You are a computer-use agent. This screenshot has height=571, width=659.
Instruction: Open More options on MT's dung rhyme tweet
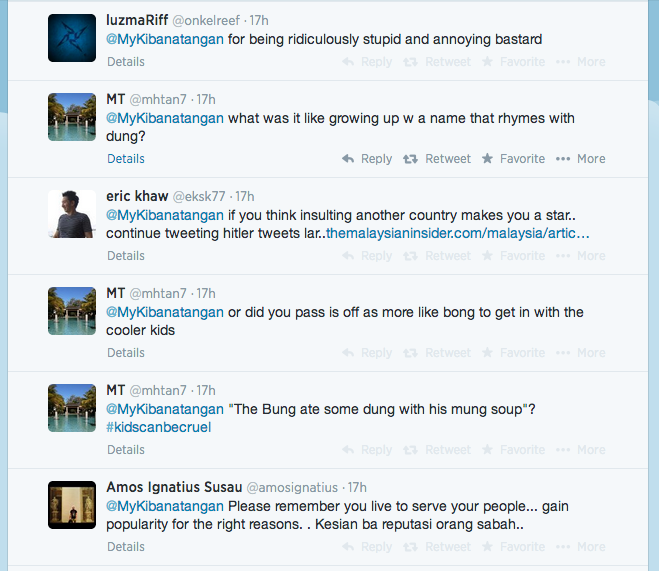pos(581,159)
